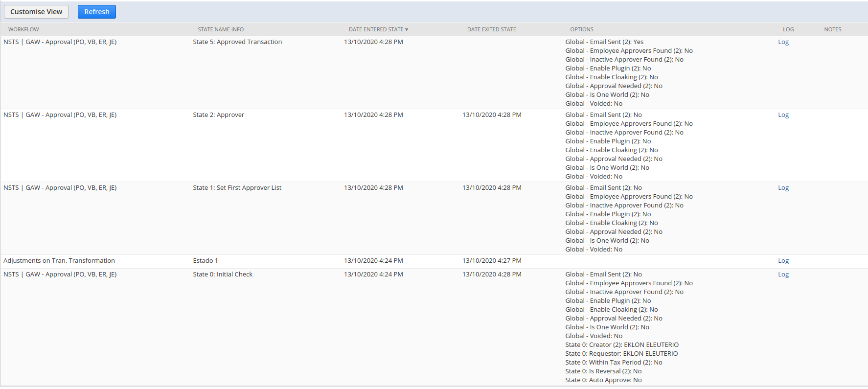Sort by Workflow column header
This screenshot has width=868, height=389.
coord(23,29)
